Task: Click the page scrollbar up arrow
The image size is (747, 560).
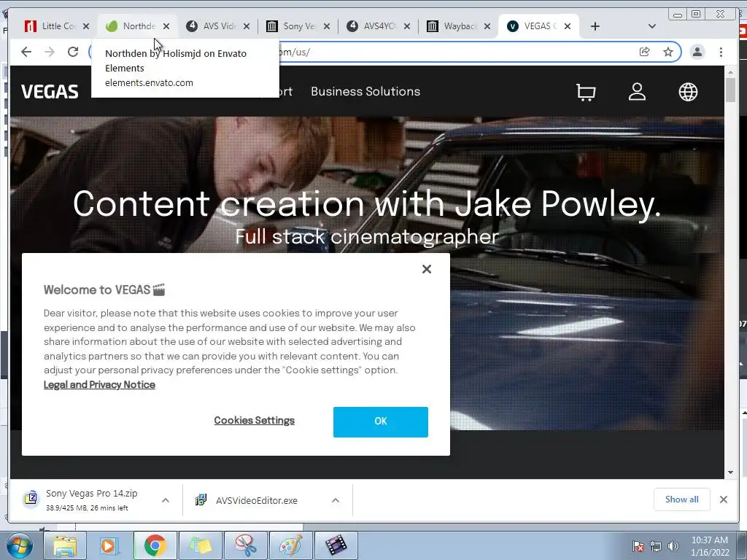Action: [731, 72]
